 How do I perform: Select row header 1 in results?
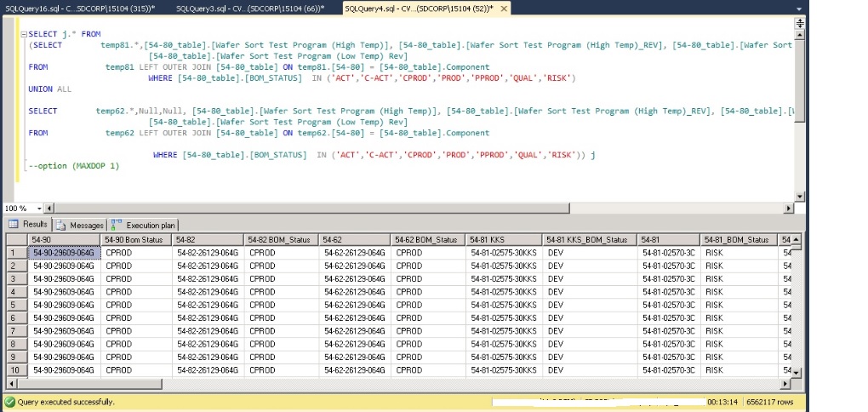point(17,253)
